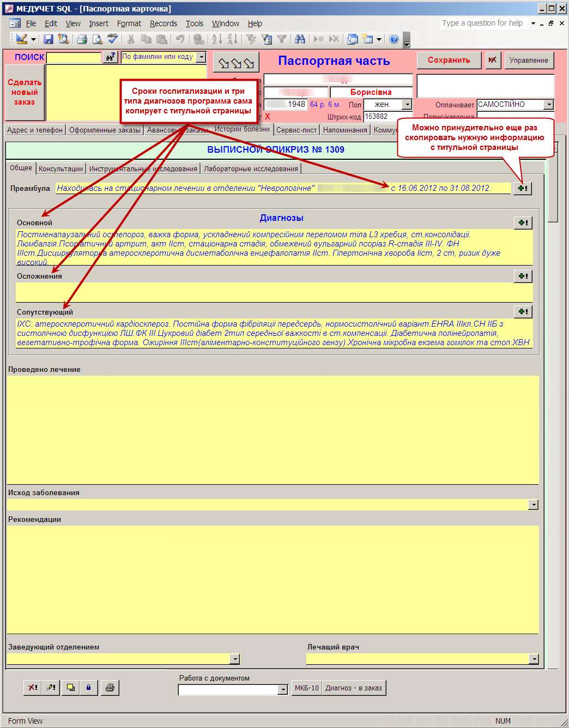Open the Records menu
The width and height of the screenshot is (569, 728).
click(164, 23)
